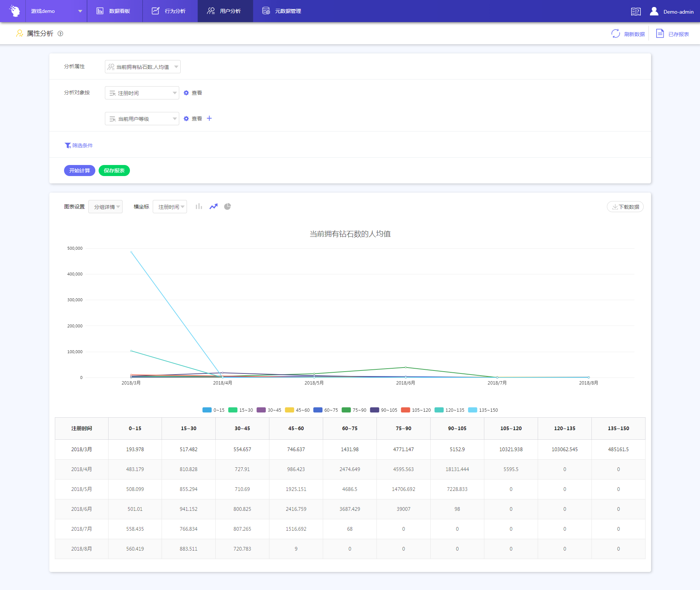Switch to pie chart view icon
This screenshot has height=590, width=700.
[227, 207]
